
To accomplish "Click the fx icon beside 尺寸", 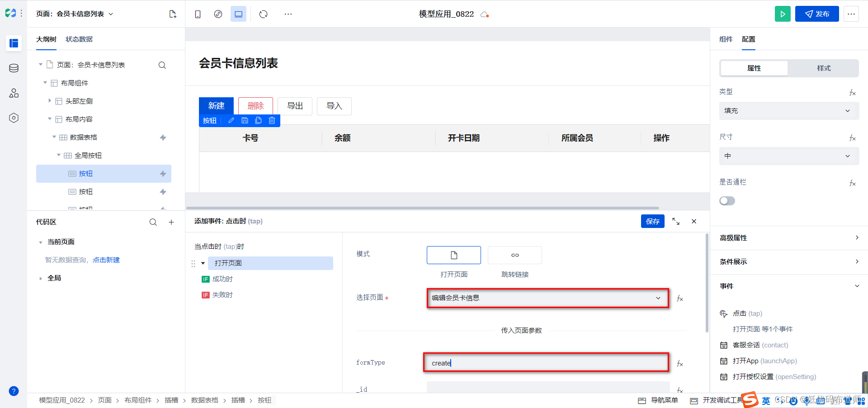I will (852, 138).
